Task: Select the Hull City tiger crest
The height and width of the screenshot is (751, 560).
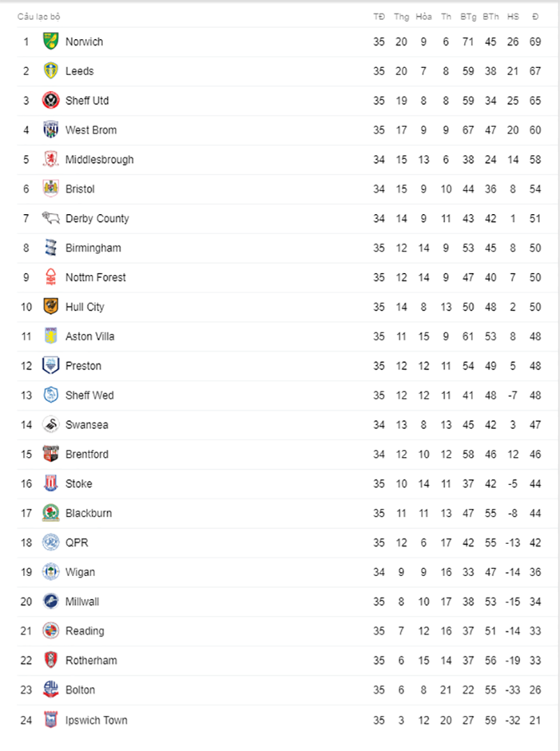Action: tap(50, 307)
